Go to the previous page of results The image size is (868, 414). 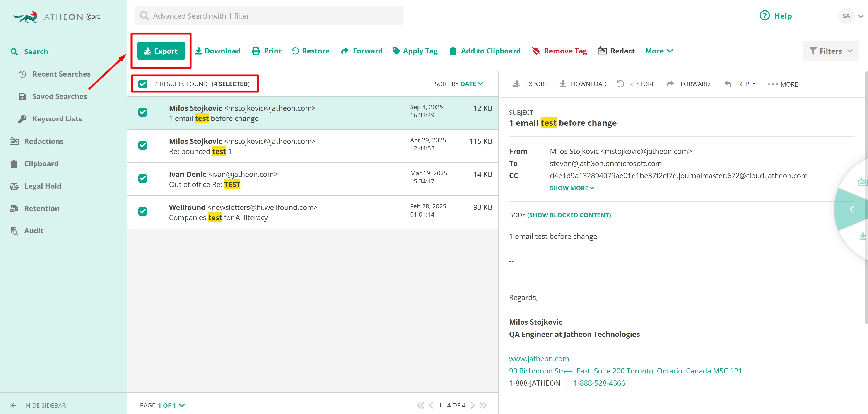431,405
